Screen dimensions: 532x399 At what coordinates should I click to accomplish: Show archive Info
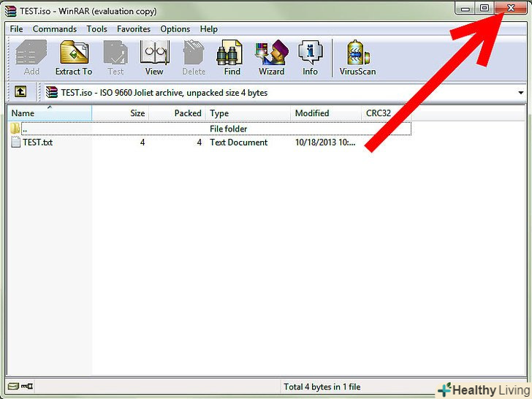310,57
